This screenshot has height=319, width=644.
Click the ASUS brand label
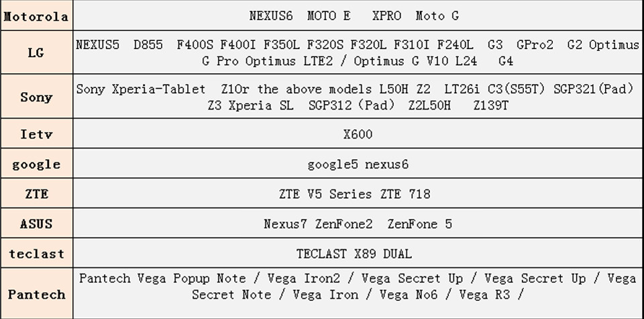[x=36, y=224]
